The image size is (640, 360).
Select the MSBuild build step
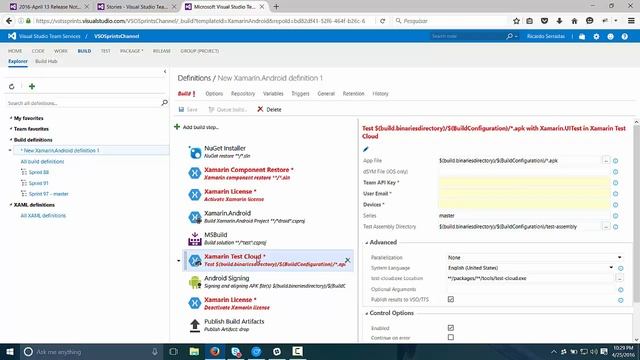[x=267, y=238]
